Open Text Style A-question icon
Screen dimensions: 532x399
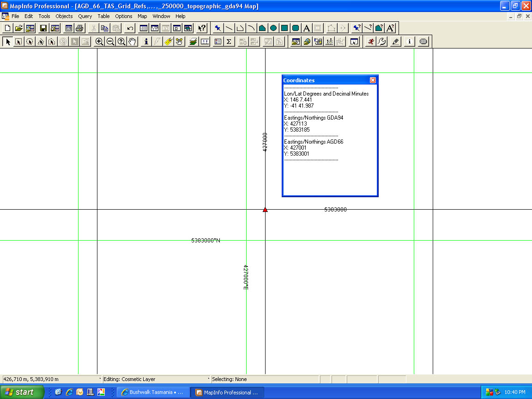point(390,28)
